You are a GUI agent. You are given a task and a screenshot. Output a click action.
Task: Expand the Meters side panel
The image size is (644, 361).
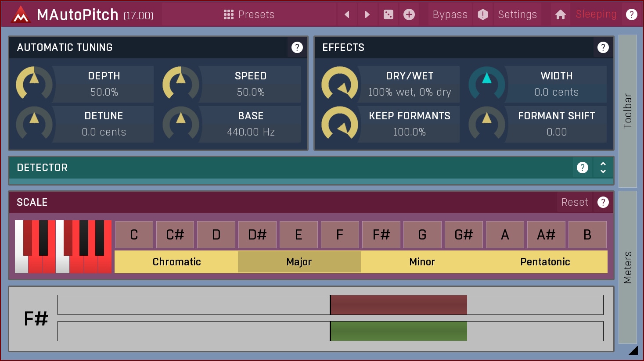[627, 267]
